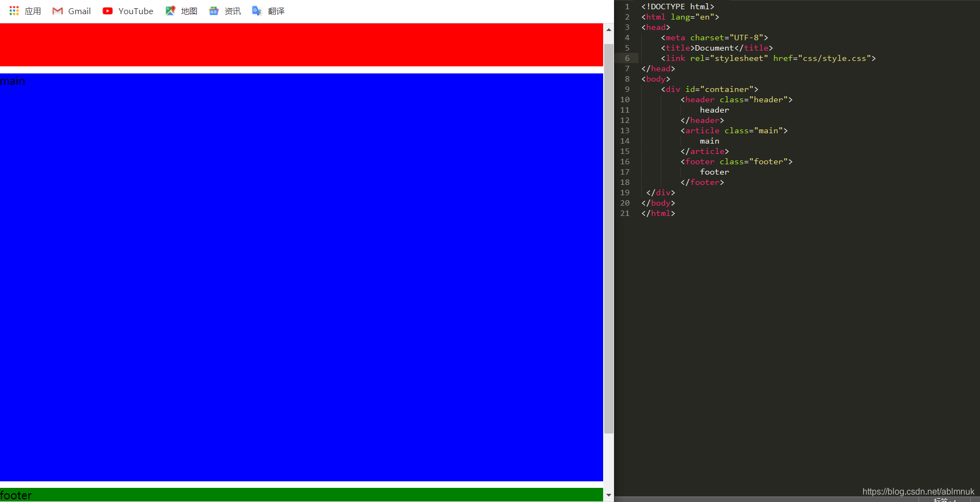
Task: Click the browser scrollbar up arrow
Action: [609, 29]
